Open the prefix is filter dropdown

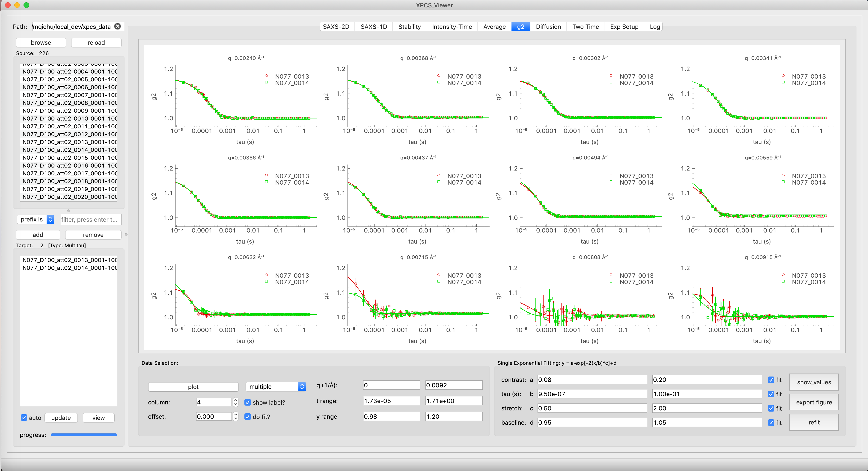(36, 219)
